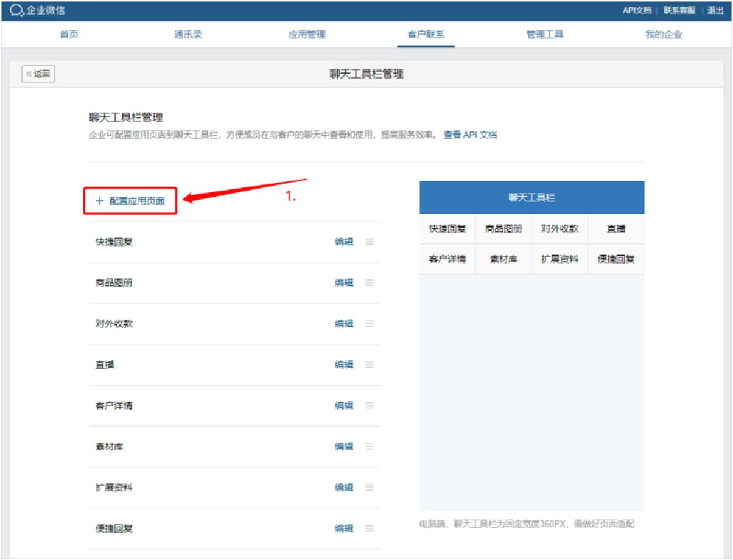Click 对外收款 name in the list
Image resolution: width=733 pixels, height=560 pixels.
click(x=114, y=324)
